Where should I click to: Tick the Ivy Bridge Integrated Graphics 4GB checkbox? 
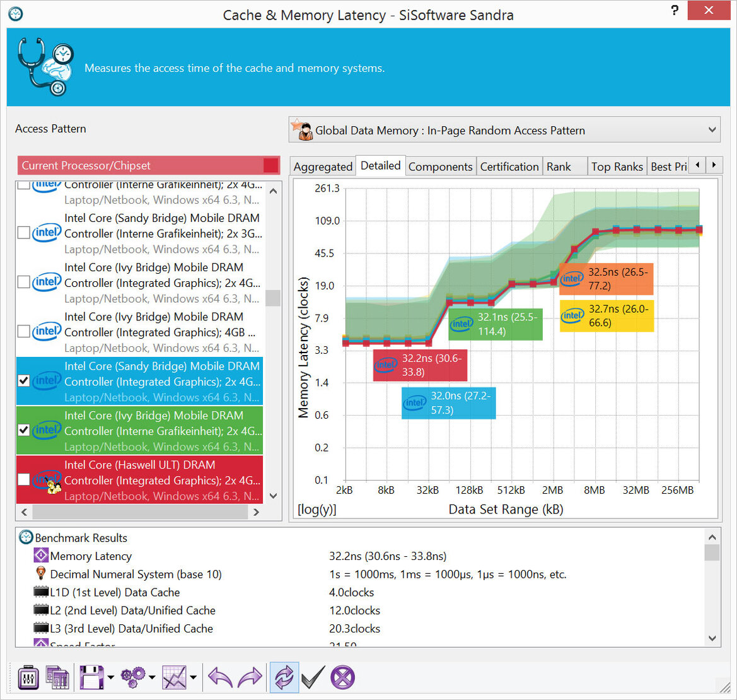pos(23,332)
